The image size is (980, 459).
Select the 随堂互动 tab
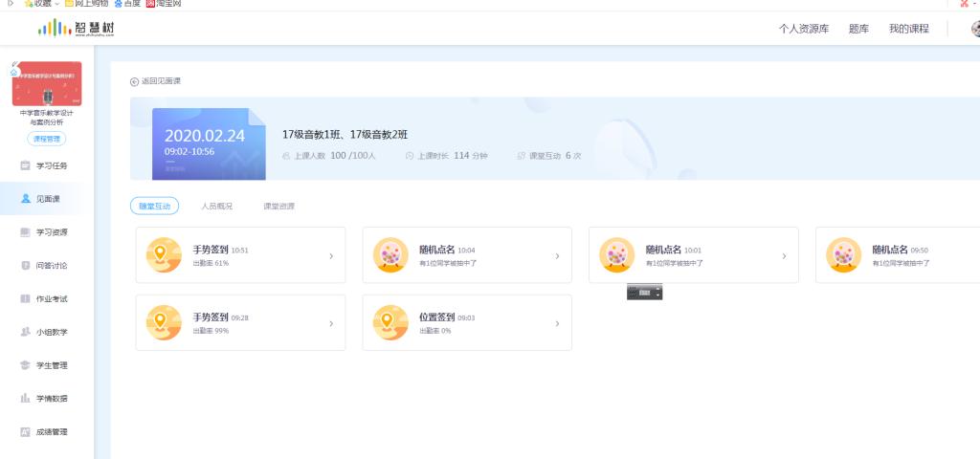(x=154, y=207)
